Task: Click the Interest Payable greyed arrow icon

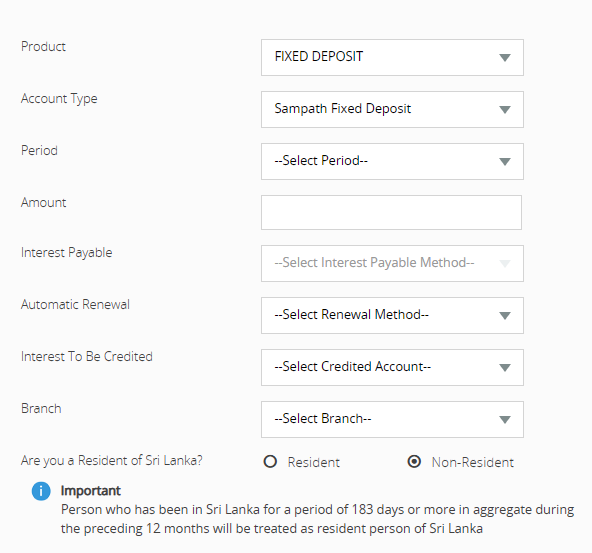Action: (505, 263)
